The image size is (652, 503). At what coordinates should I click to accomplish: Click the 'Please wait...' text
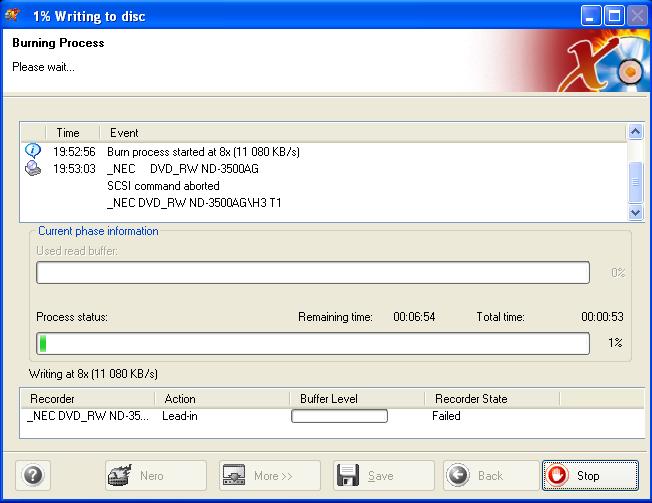[43, 67]
